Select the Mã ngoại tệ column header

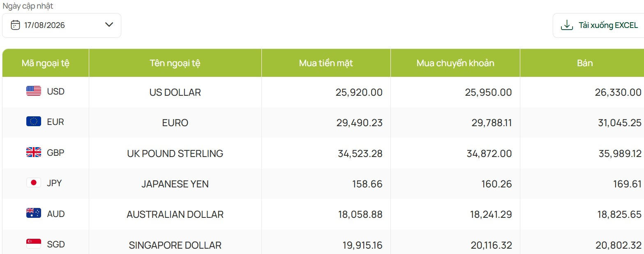pos(46,63)
